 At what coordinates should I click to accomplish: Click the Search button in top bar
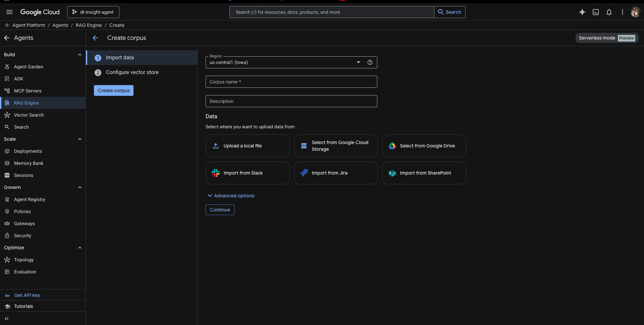(x=449, y=12)
